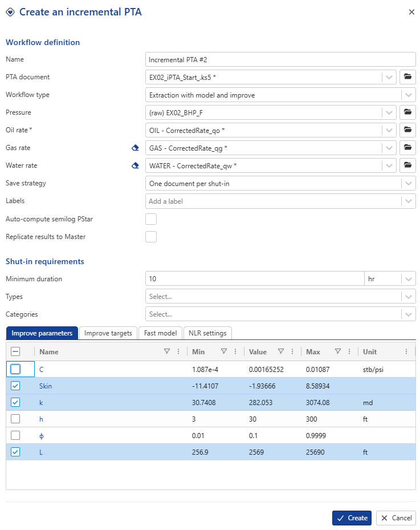Image resolution: width=420 pixels, height=530 pixels.
Task: Open Unit column options menu
Action: [406, 352]
